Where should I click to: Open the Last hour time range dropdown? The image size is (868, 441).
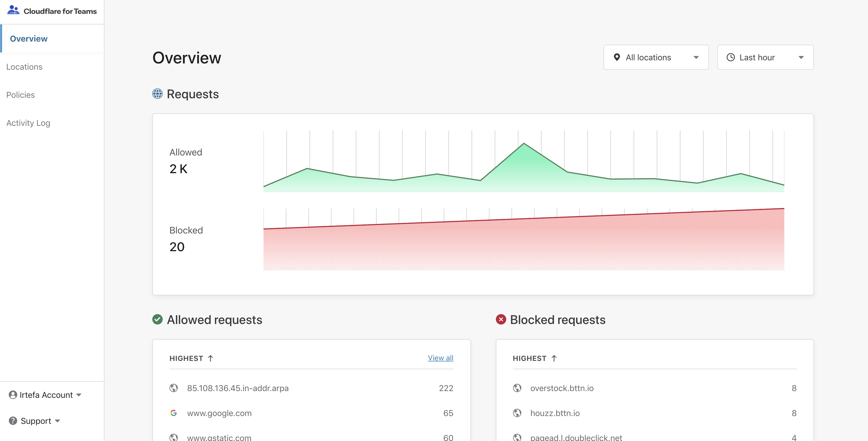[765, 57]
